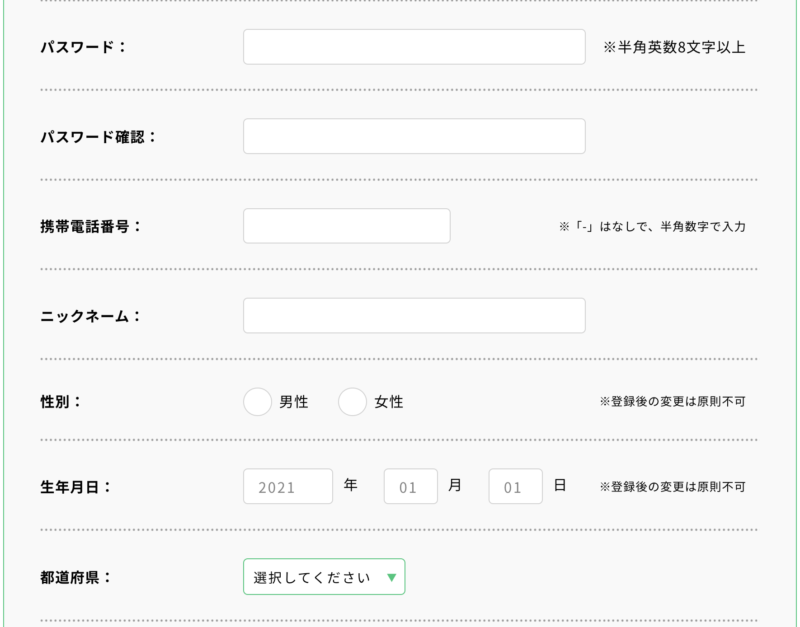
Task: Click the green arrow on prefecture dropdown
Action: coord(391,577)
